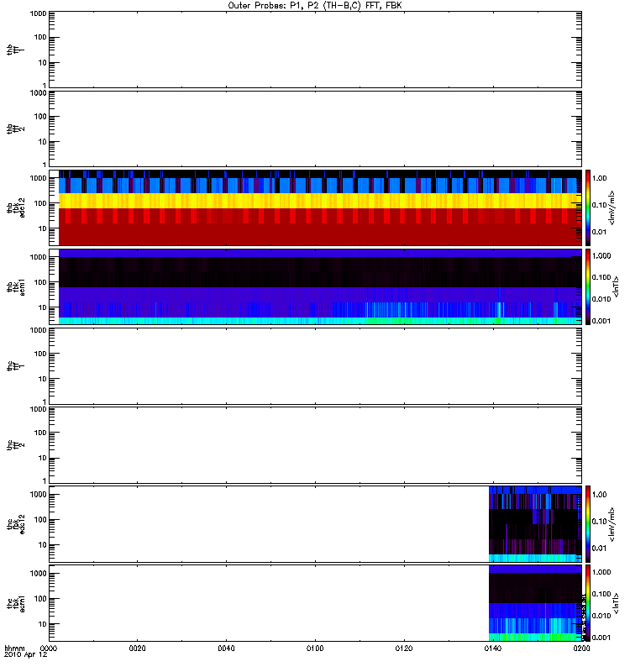Click the 1.000 value on thc scm1 color bar
The width and height of the screenshot is (630, 672).
[x=601, y=572]
